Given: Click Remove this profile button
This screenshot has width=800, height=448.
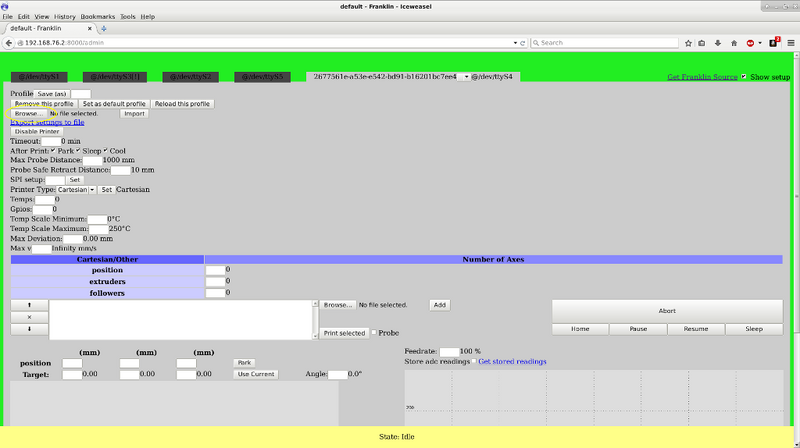Looking at the screenshot, I should click(x=44, y=104).
